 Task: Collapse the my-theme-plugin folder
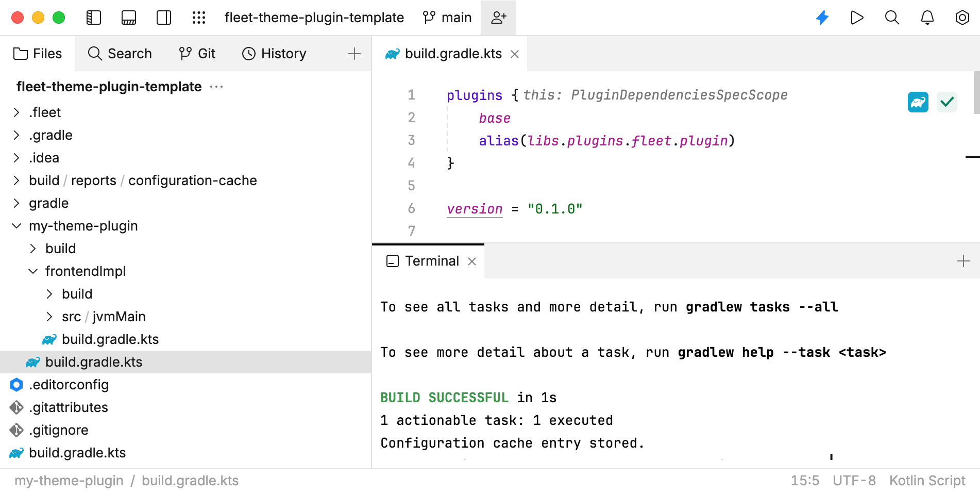[x=16, y=225]
